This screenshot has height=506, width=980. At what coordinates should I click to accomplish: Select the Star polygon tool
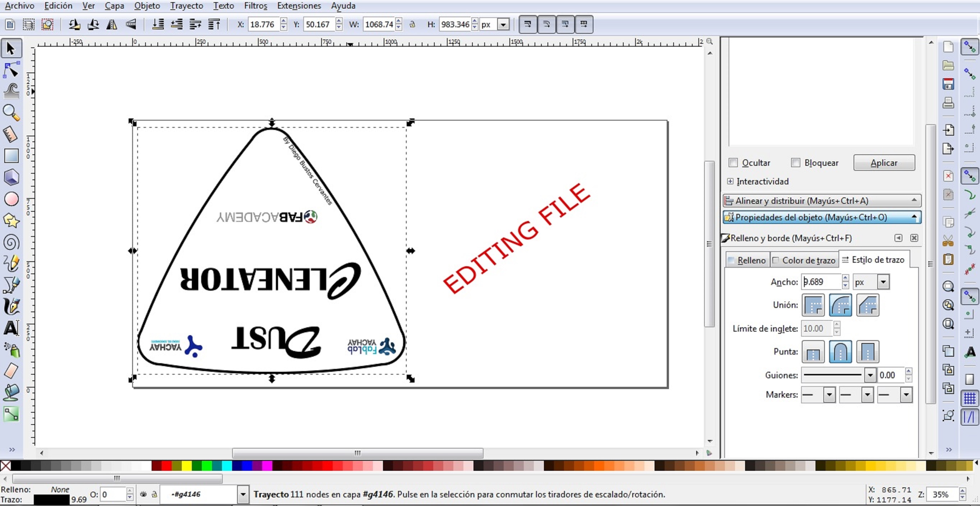point(11,220)
